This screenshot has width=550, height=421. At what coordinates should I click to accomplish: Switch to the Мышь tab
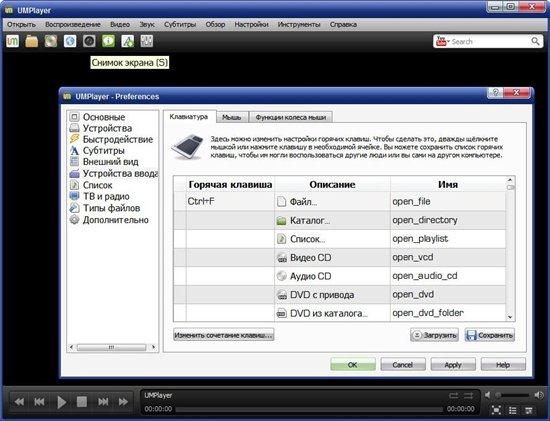[x=232, y=118]
